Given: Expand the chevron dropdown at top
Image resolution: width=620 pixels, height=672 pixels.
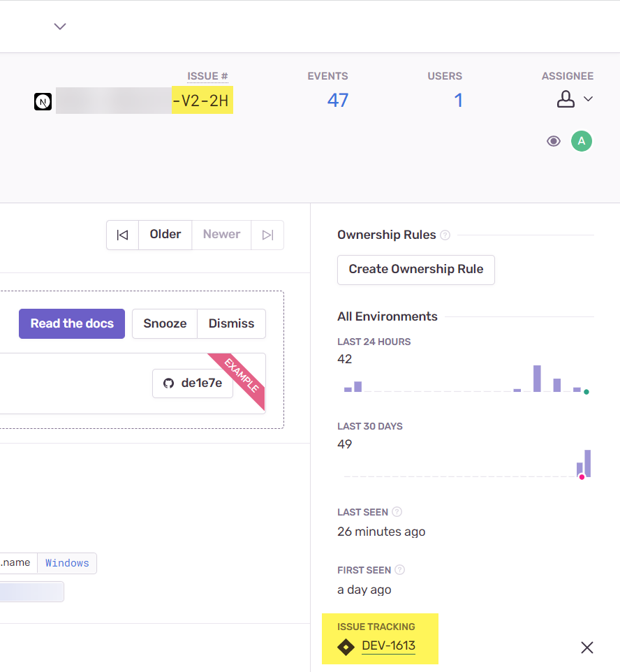Looking at the screenshot, I should pos(60,27).
